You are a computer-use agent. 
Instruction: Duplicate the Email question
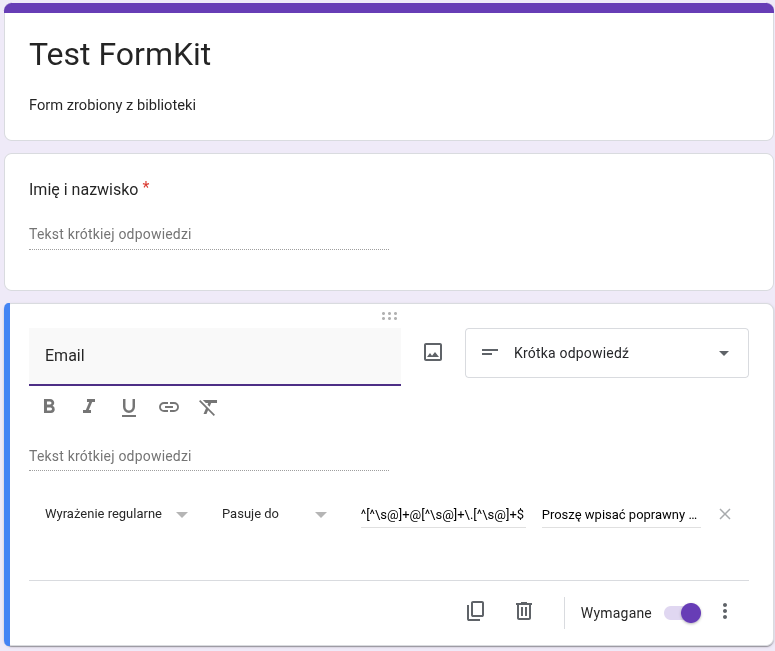(476, 611)
